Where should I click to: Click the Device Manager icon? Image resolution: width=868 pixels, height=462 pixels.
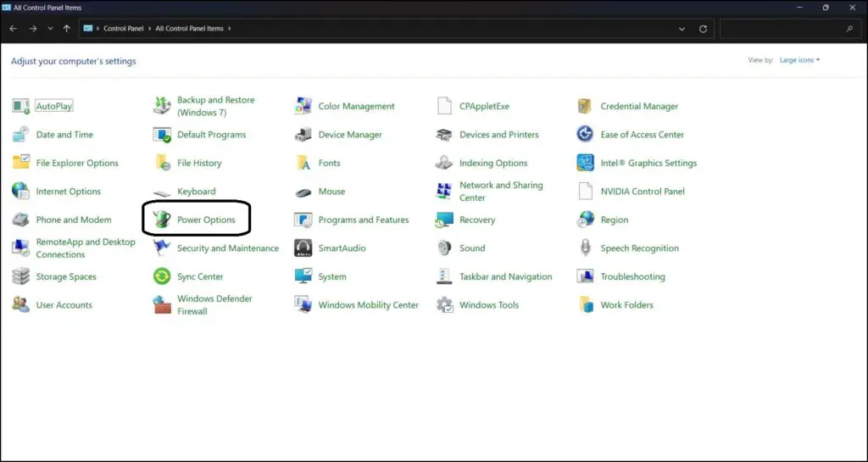click(303, 135)
